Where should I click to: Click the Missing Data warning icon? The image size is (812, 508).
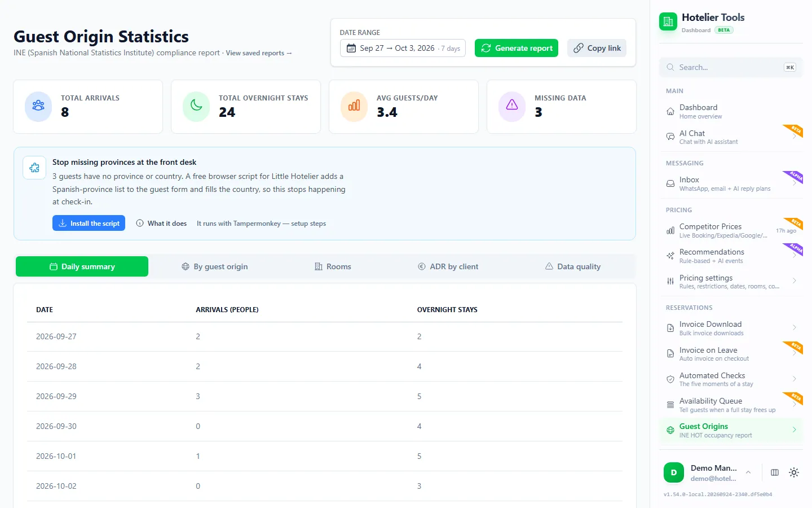pos(512,106)
